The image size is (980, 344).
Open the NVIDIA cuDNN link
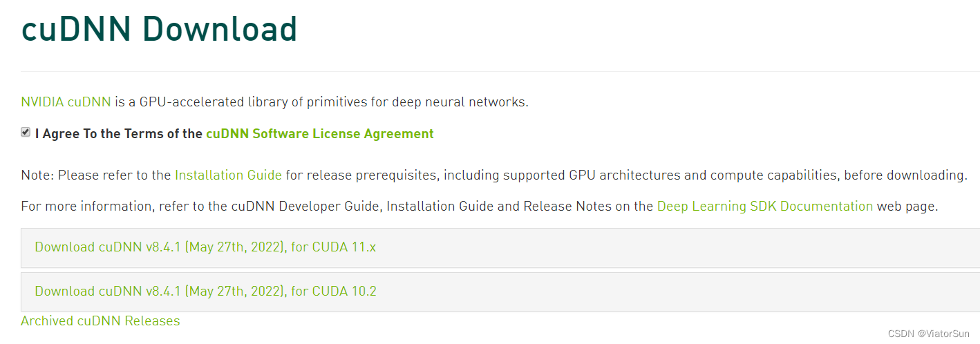tap(66, 102)
